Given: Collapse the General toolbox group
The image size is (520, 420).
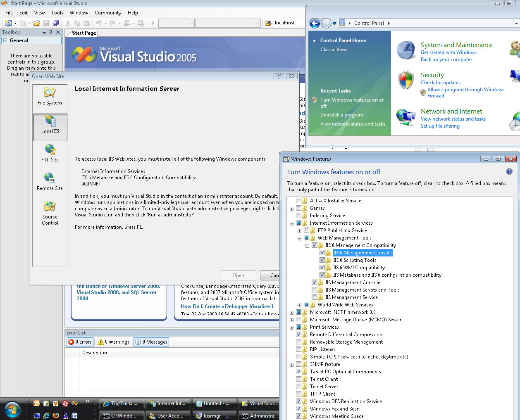Looking at the screenshot, I should (x=5, y=40).
